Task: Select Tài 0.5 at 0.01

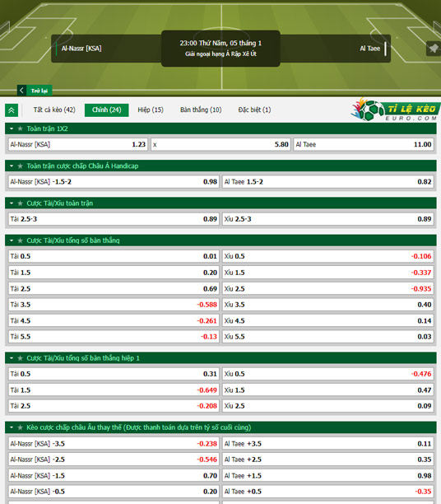Action: (114, 256)
